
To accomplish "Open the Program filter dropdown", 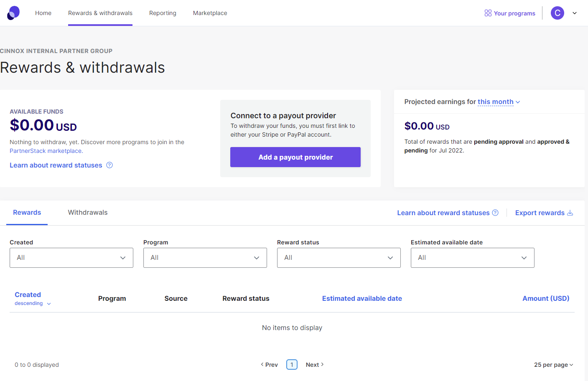I will point(205,258).
